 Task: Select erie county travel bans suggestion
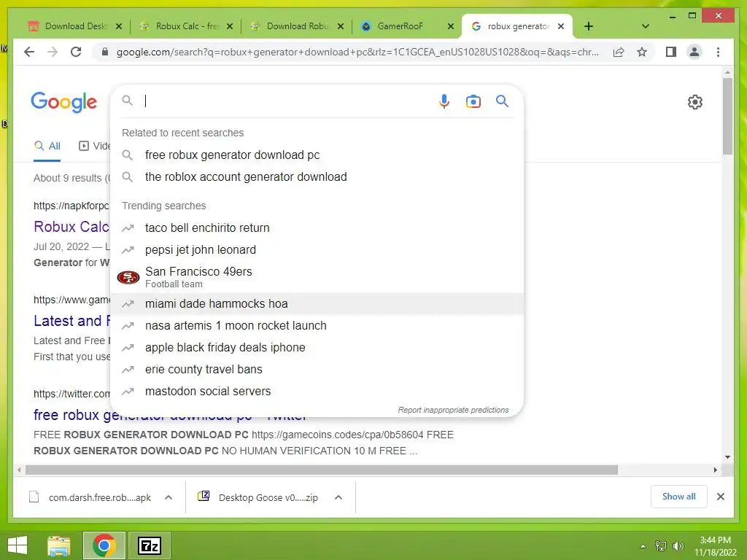[317, 370]
